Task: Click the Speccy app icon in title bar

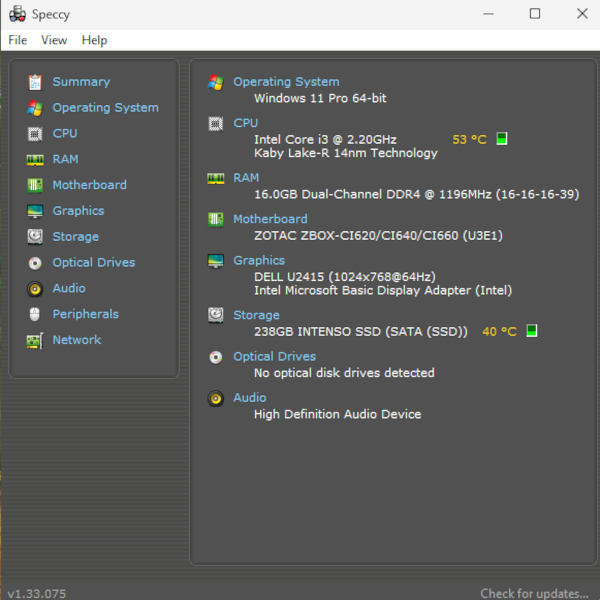Action: point(17,14)
